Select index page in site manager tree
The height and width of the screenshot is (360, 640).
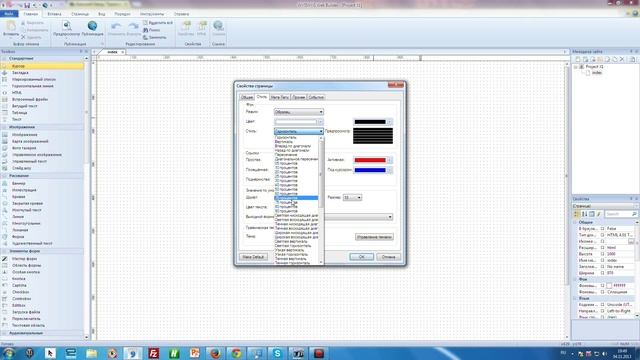click(597, 73)
